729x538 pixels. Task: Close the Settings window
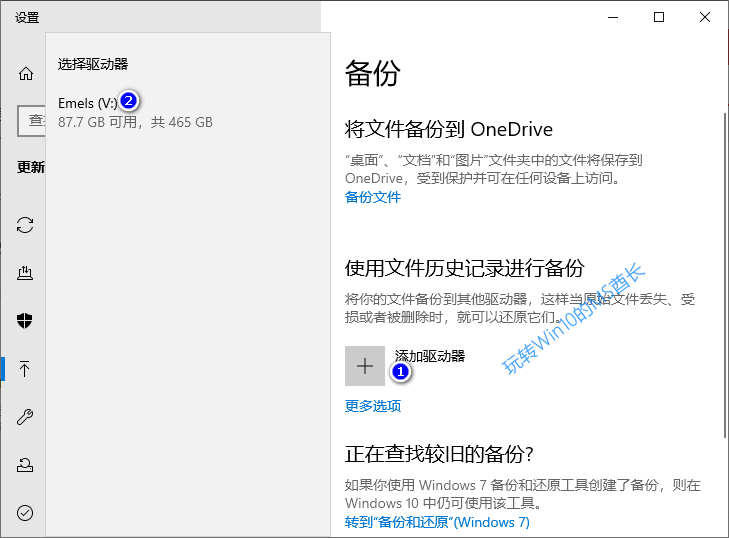705,17
